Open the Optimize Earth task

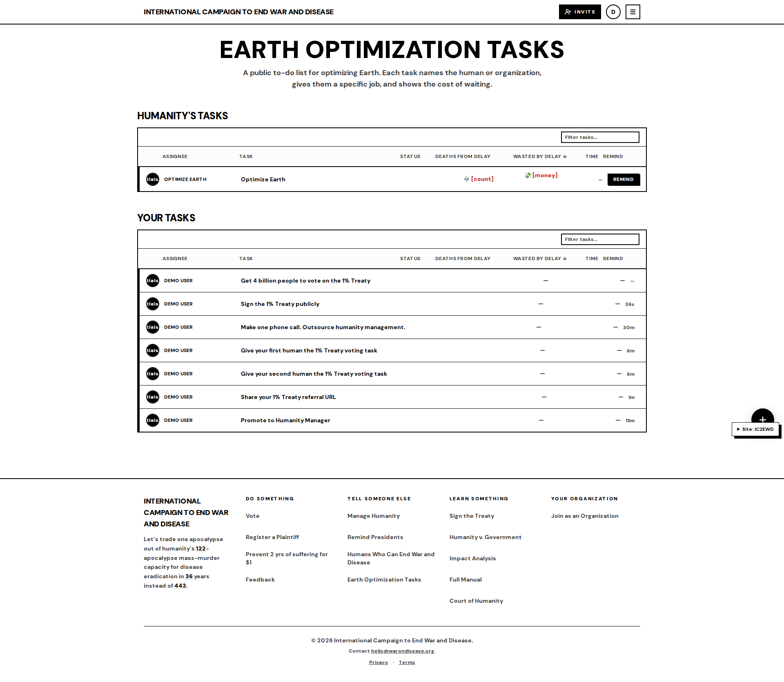coord(263,179)
